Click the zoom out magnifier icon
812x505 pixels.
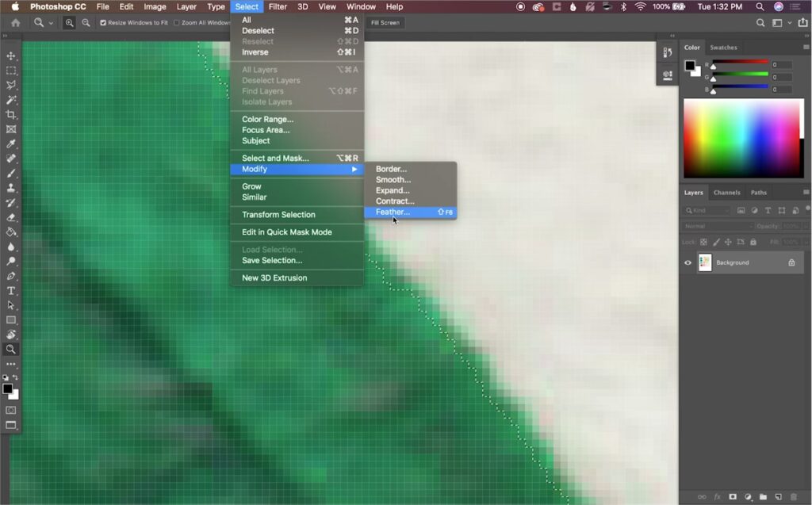pos(86,23)
